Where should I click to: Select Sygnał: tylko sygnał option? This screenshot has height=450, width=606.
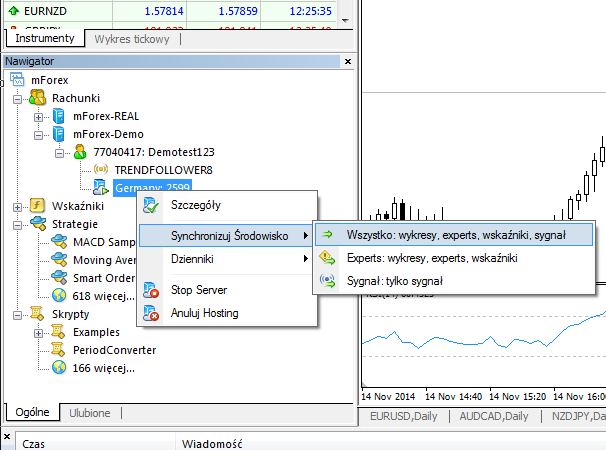454,281
